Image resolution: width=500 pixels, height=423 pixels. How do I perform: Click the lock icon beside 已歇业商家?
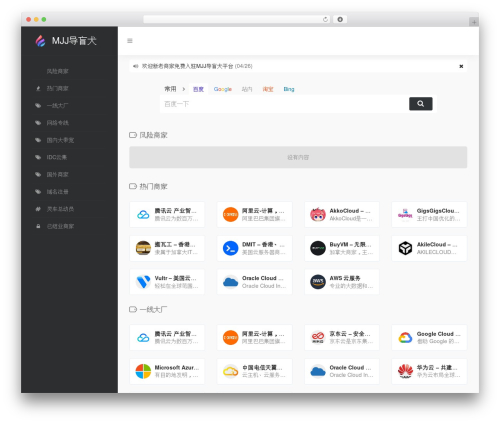(x=38, y=226)
